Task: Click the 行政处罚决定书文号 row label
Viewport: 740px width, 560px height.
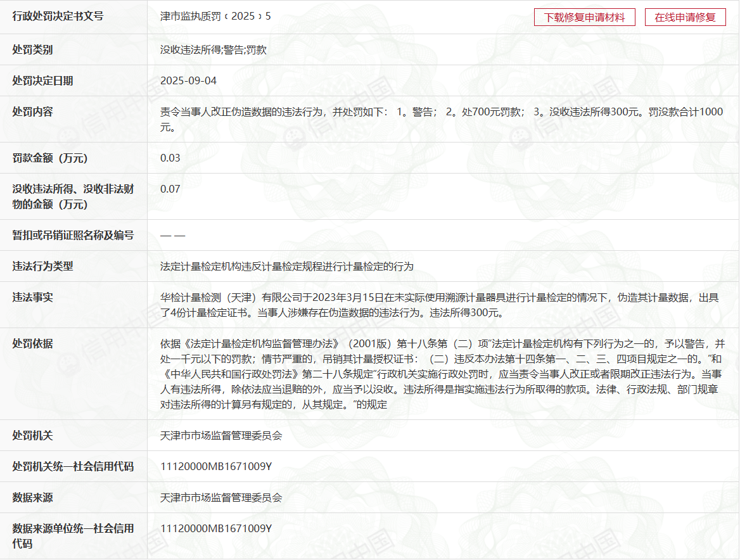Action: point(58,16)
